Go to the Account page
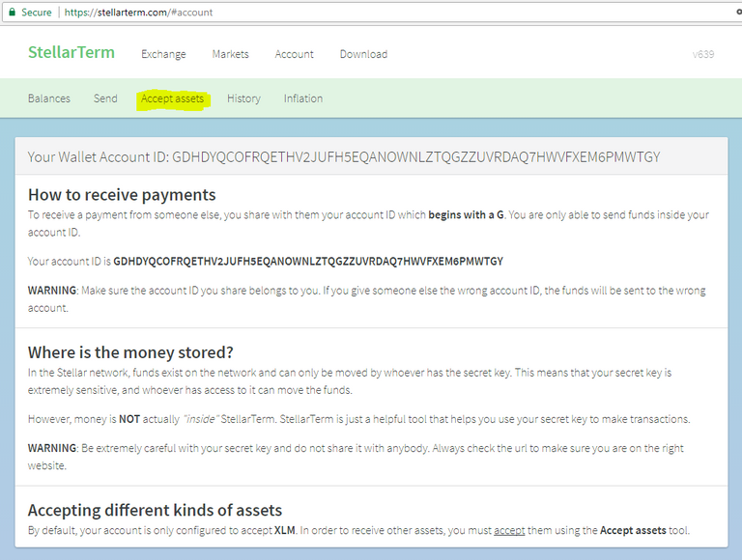Screen dimensions: 742x560 (x=295, y=54)
